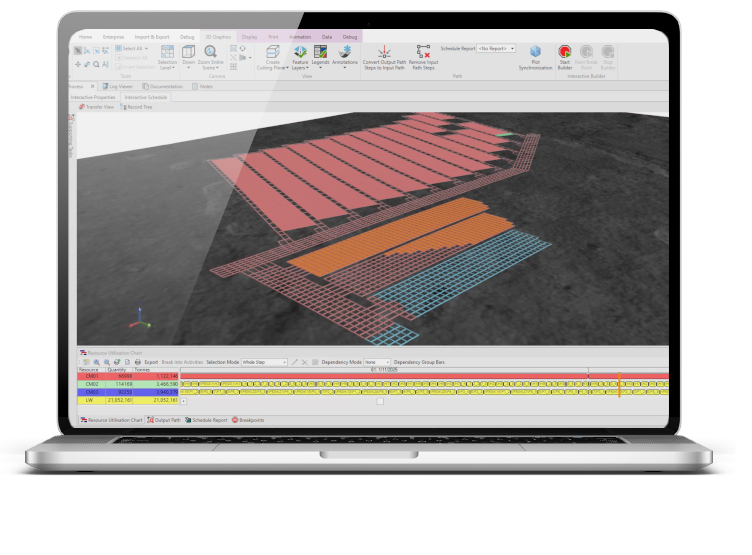Click the Transfer View button

point(96,107)
